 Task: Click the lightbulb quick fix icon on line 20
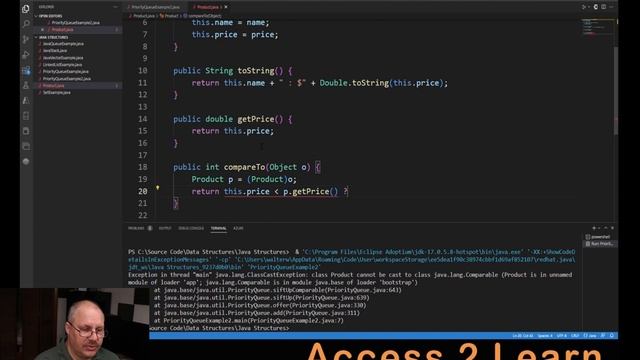click(158, 188)
